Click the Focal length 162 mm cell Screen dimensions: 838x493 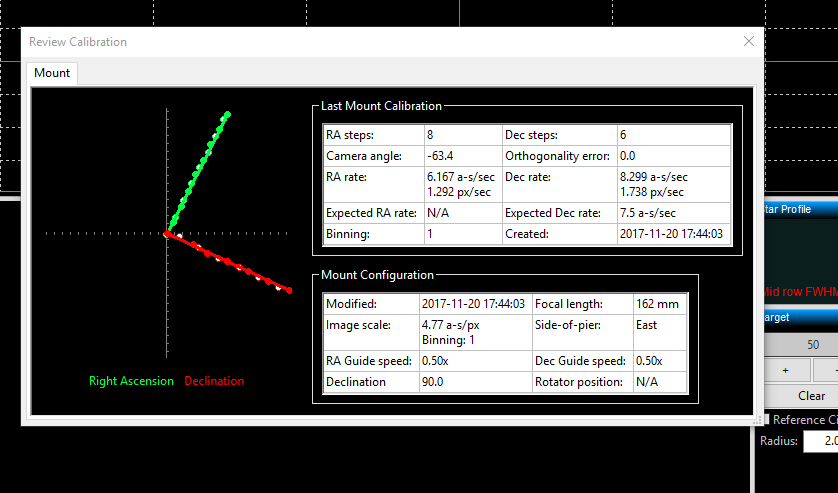tap(659, 304)
